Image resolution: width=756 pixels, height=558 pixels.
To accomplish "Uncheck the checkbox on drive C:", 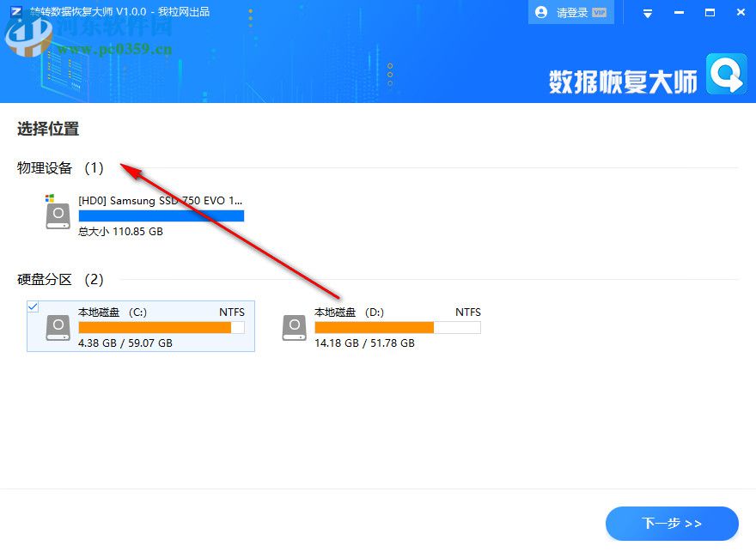I will pyautogui.click(x=33, y=306).
